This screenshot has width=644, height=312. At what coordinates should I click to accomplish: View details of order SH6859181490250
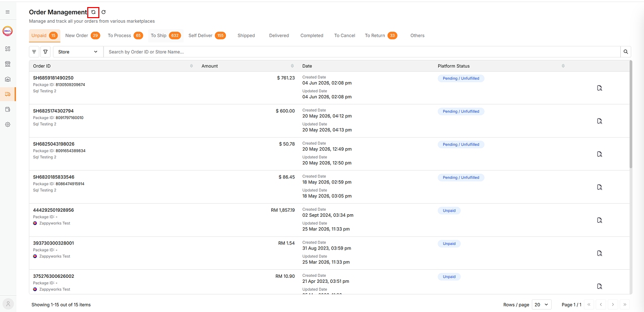pyautogui.click(x=600, y=88)
